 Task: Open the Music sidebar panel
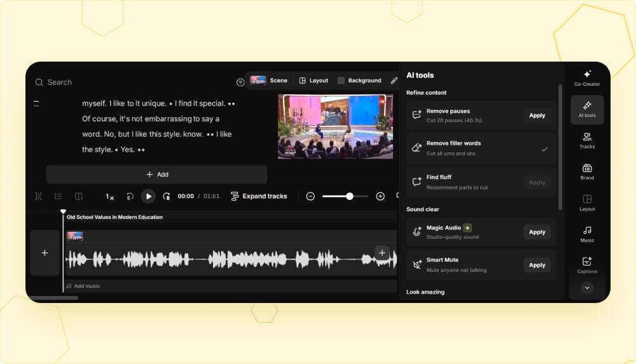[587, 234]
